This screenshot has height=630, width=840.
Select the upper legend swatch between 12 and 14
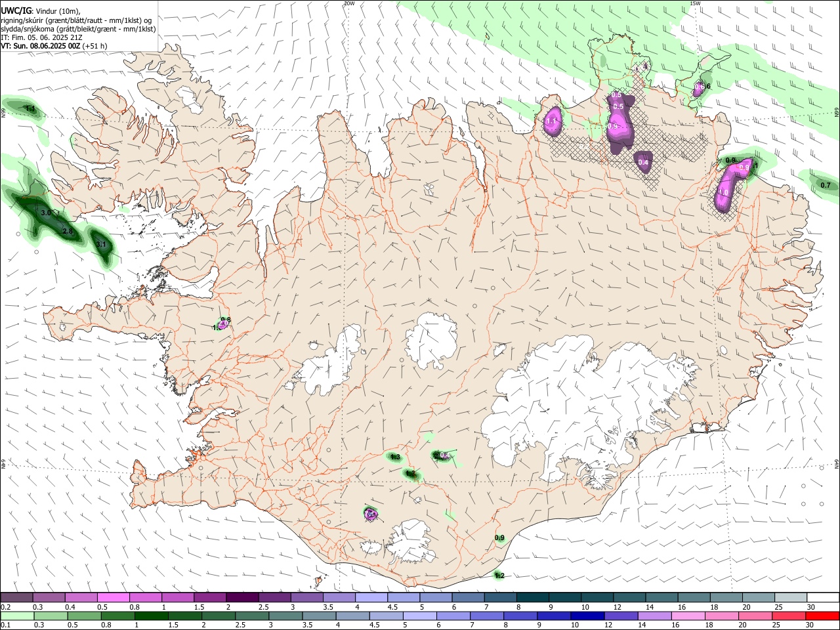629,597
